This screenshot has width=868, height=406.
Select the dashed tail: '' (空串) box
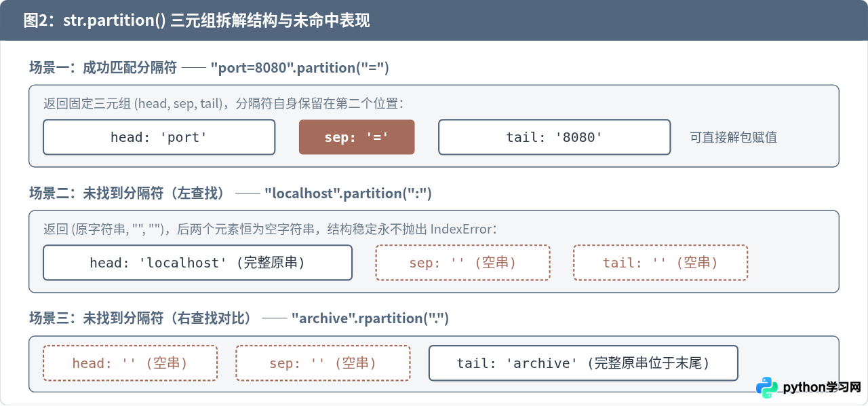660,263
